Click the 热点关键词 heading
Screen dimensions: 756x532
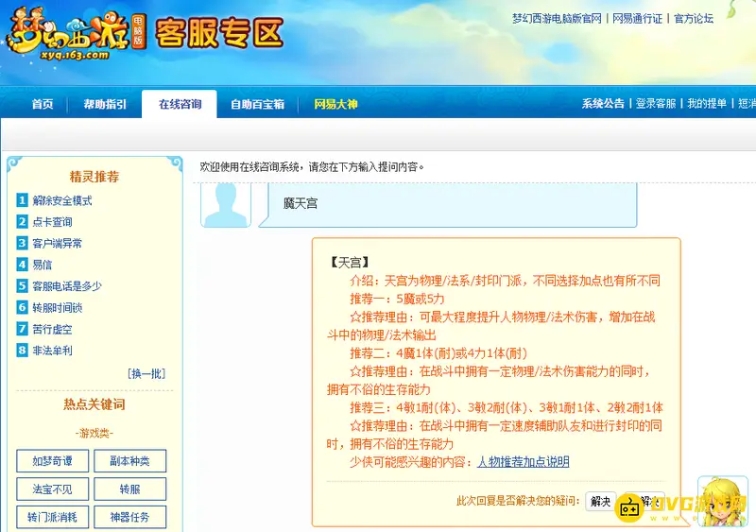point(94,404)
